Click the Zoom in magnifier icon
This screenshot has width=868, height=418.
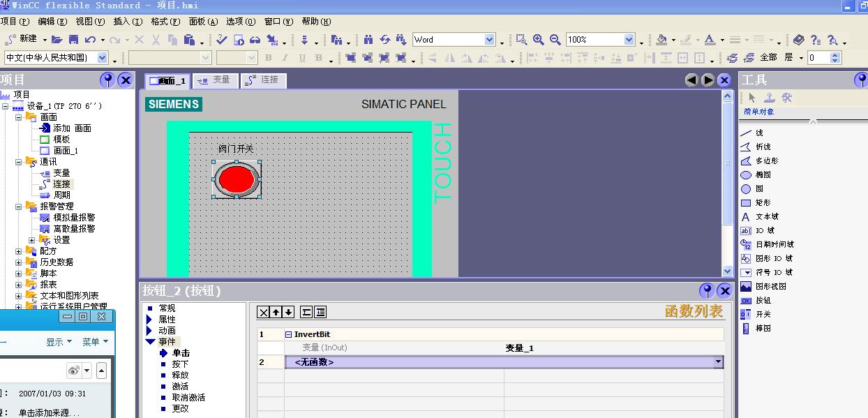(539, 40)
